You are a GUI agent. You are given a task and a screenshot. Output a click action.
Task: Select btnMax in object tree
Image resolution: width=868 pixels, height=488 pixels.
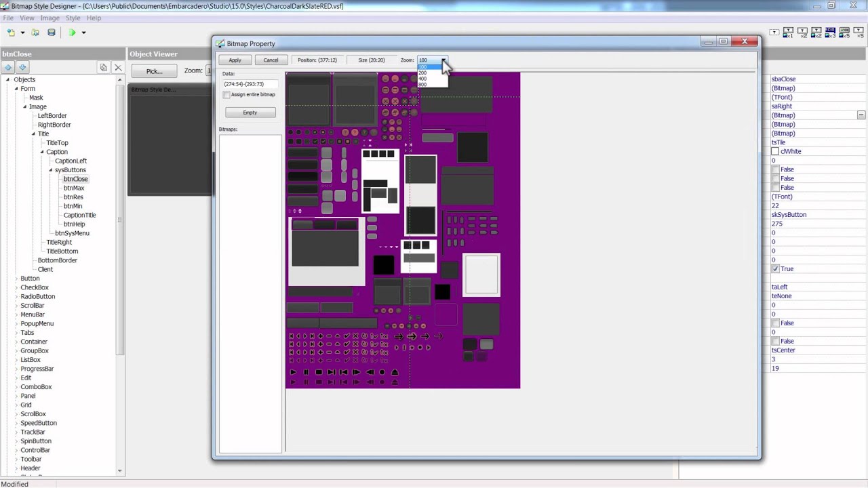74,188
